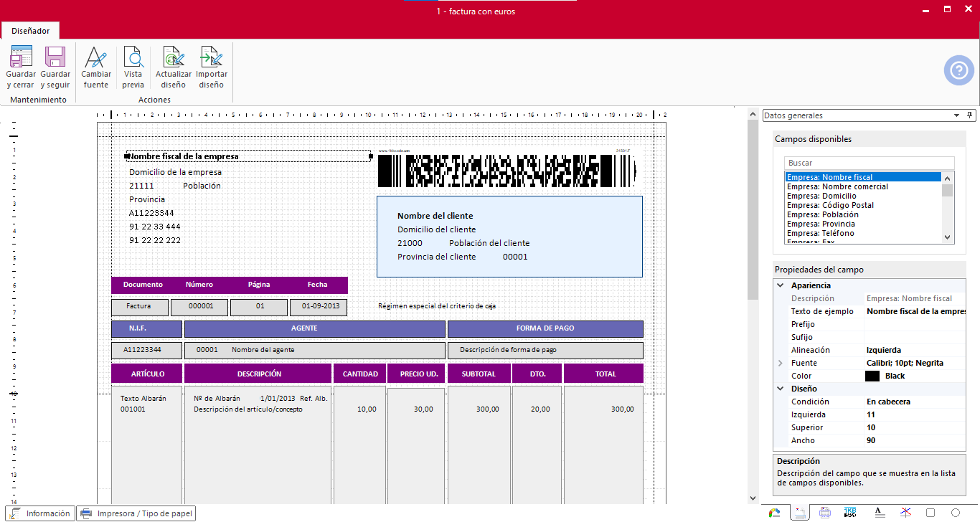Select Empresa: Población in list

tap(863, 214)
